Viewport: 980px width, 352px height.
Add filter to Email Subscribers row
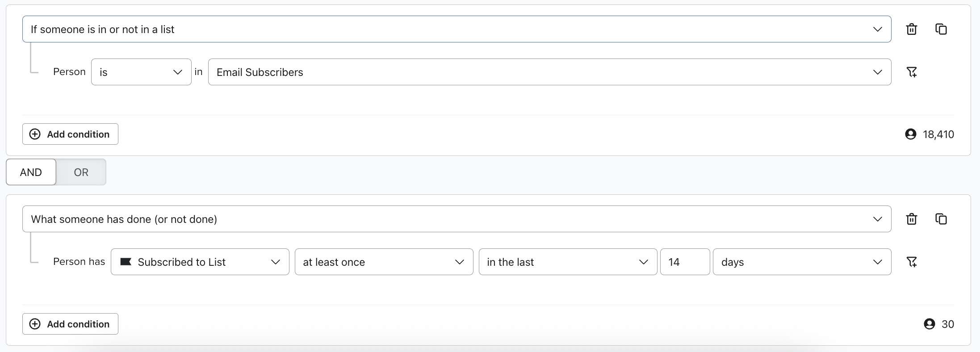(x=911, y=72)
